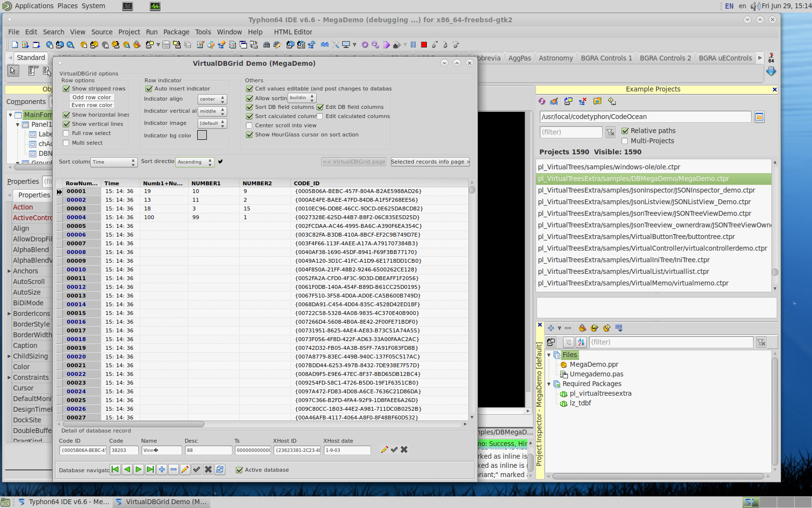Open the Tools menu
The image size is (812, 508).
[x=203, y=32]
